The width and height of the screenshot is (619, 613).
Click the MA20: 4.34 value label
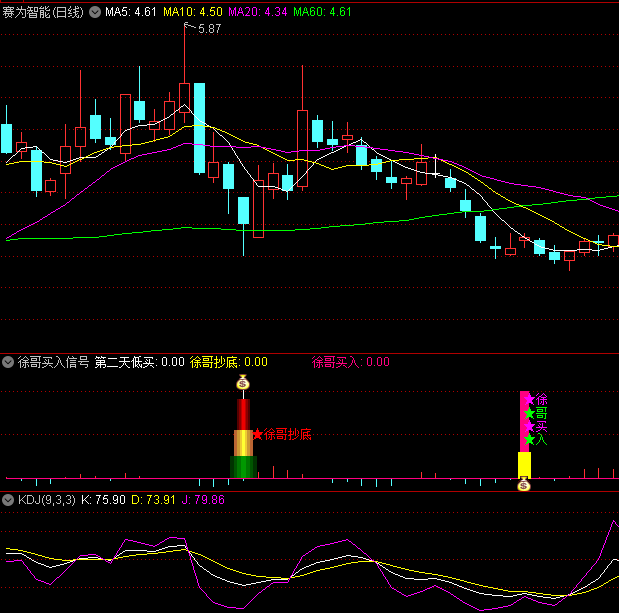pos(258,12)
